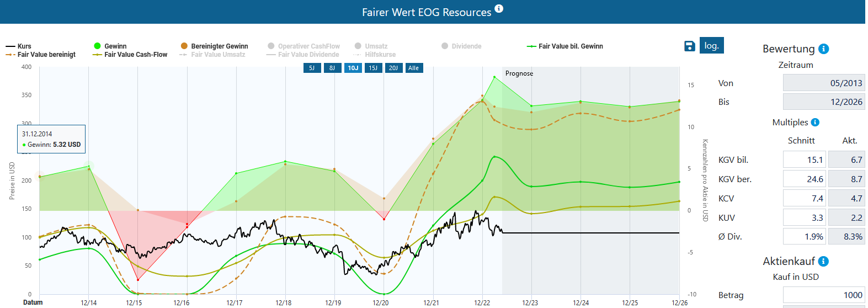This screenshot has width=868, height=308.
Task: Toggle Kurs series in legend
Action: pos(18,46)
